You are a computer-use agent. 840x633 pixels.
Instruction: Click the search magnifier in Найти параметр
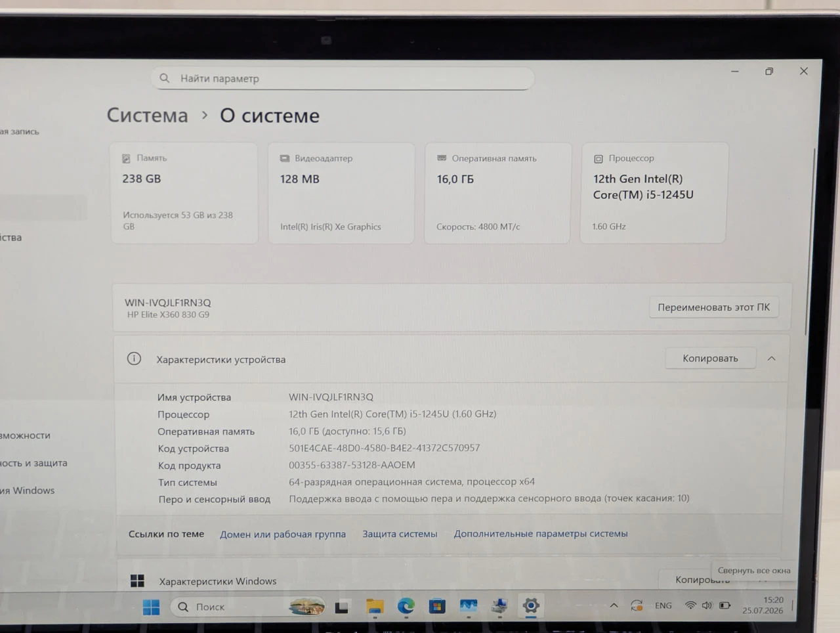point(165,78)
